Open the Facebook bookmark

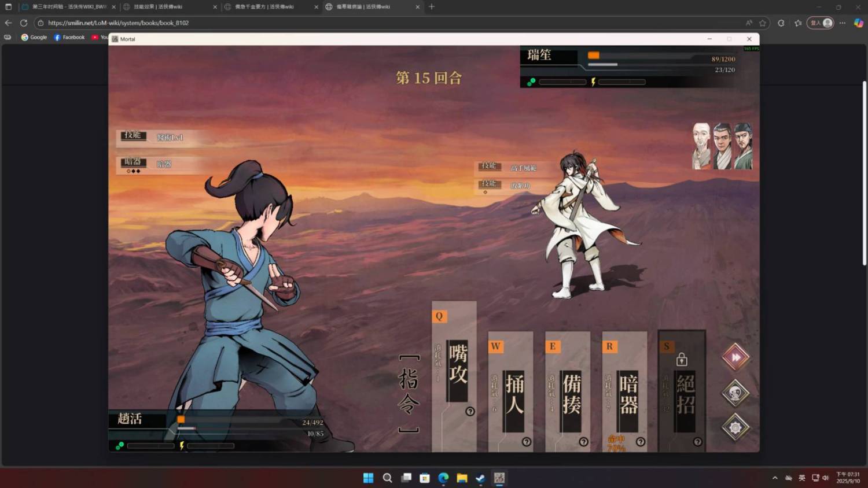(69, 37)
